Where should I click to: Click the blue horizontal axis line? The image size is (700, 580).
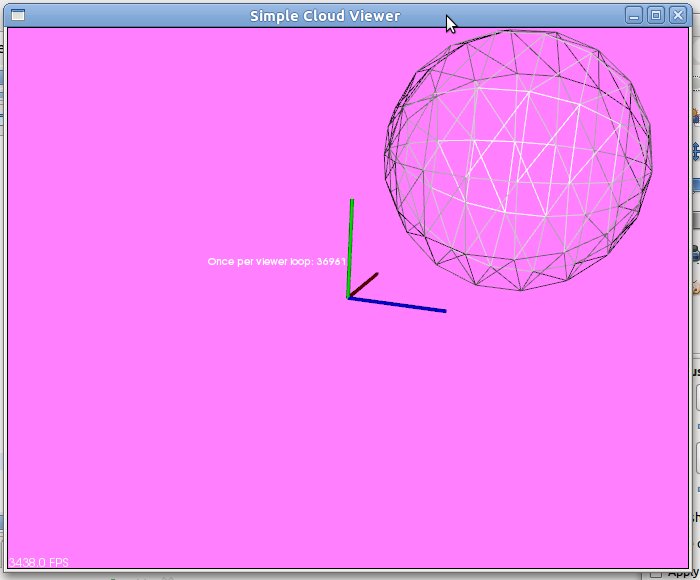coord(400,305)
